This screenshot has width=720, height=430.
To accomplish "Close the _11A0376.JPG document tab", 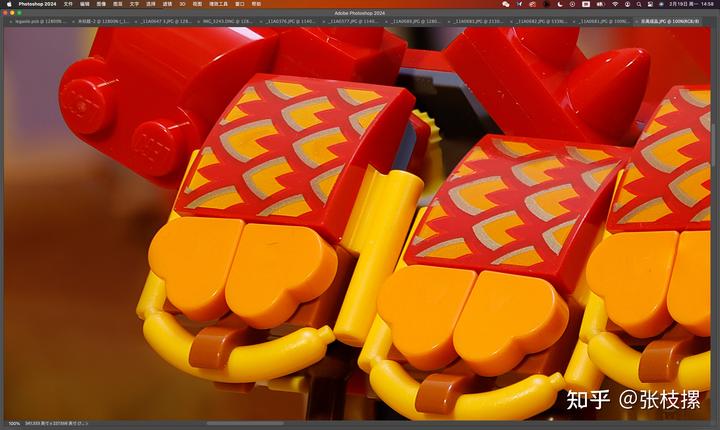I will [263, 22].
